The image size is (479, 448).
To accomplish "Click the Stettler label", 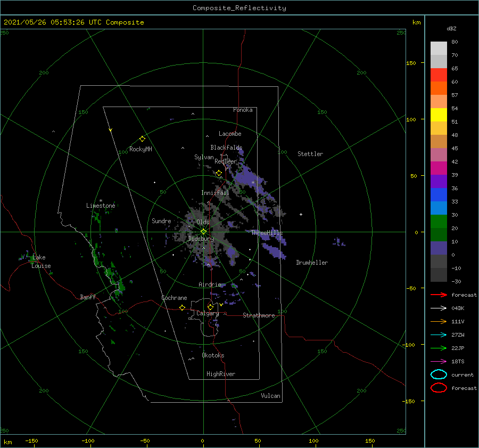I will pos(310,154).
